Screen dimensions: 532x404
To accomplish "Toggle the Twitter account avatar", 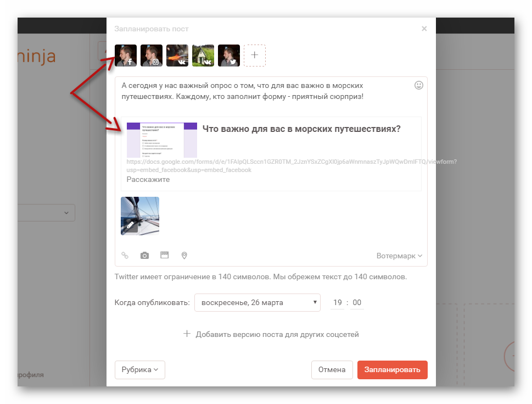I will (229, 56).
